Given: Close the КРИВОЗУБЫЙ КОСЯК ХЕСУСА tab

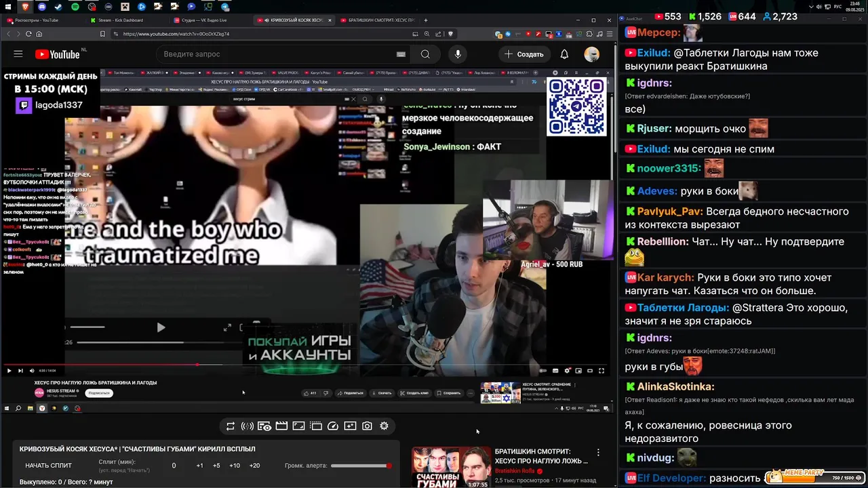Looking at the screenshot, I should (x=330, y=20).
